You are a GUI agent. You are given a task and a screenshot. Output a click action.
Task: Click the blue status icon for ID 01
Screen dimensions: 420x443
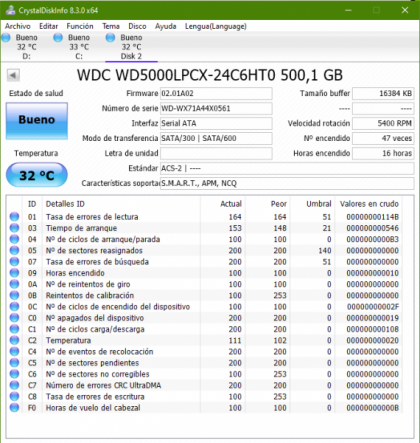(14, 217)
